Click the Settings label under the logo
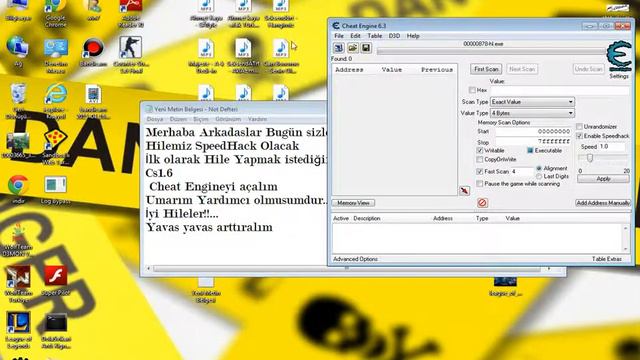Image resolution: width=640 pixels, height=360 pixels. coord(619,76)
